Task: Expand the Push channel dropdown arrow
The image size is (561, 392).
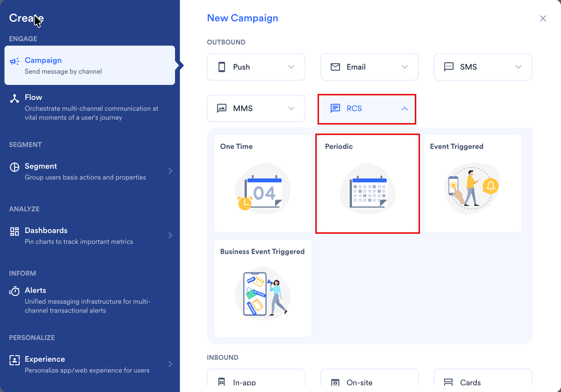Action: pyautogui.click(x=291, y=67)
